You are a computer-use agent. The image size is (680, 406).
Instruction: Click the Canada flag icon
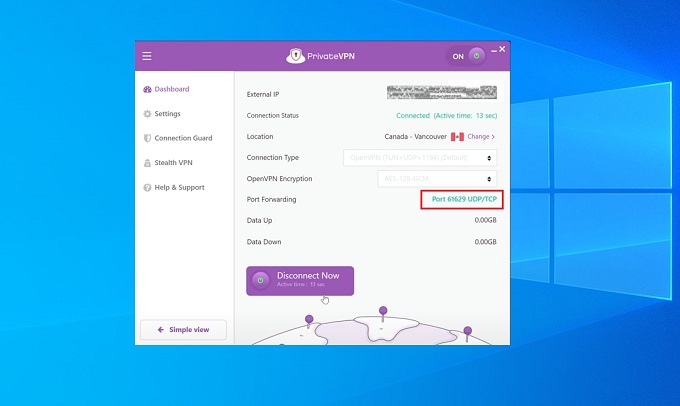click(457, 137)
